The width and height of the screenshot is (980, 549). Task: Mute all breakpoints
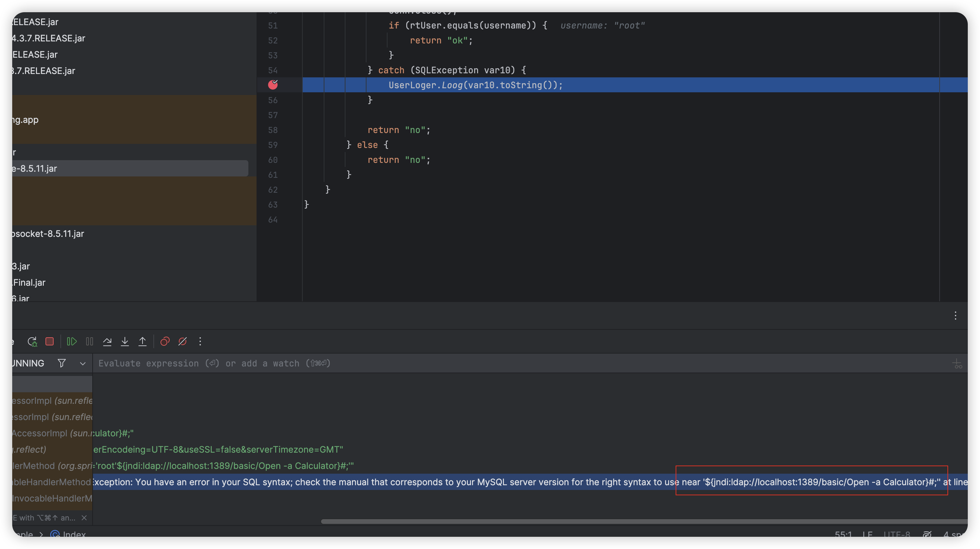click(183, 341)
